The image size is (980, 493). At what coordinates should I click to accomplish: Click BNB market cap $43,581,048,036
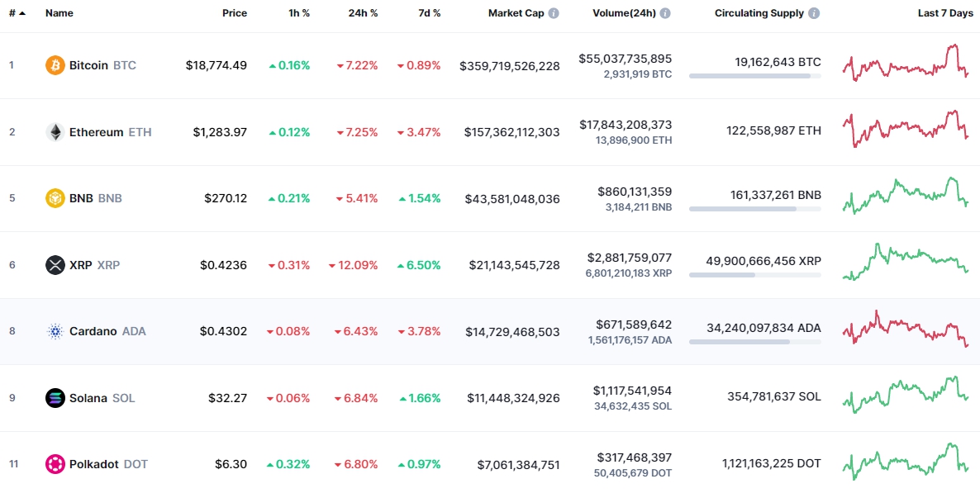[512, 199]
